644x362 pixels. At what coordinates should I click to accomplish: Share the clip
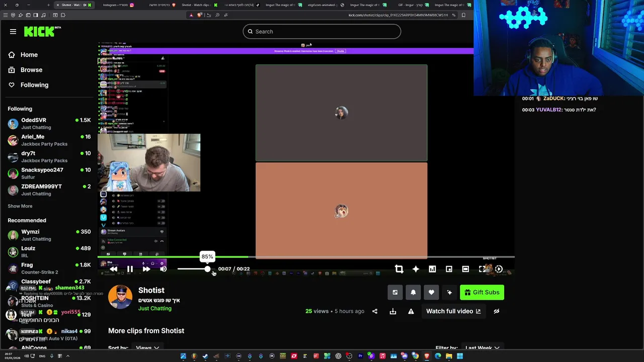(x=375, y=311)
